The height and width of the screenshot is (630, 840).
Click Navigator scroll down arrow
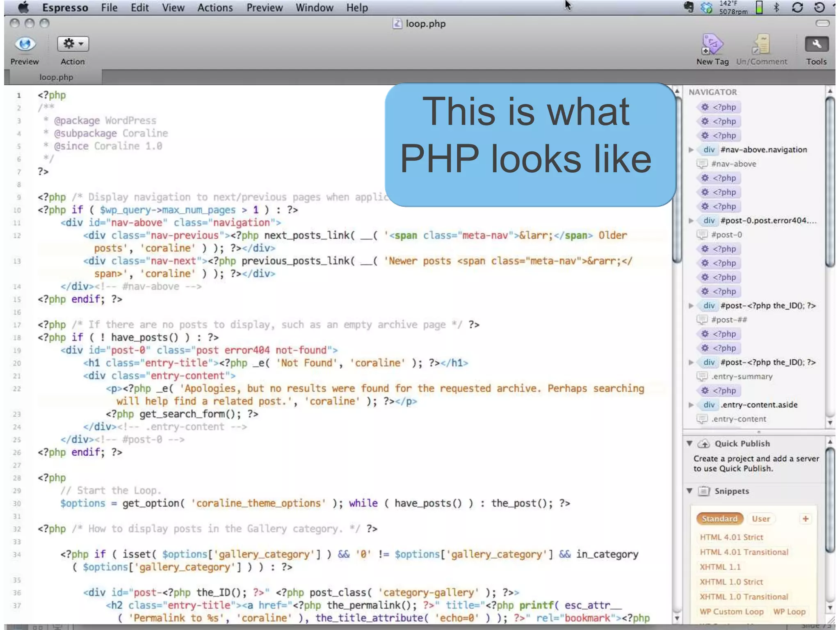(830, 422)
